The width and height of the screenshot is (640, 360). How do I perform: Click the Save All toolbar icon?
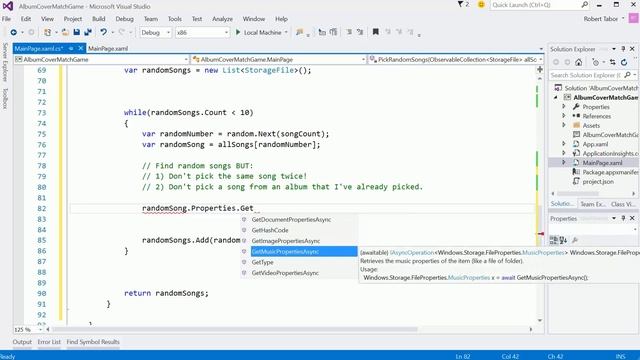(x=88, y=32)
